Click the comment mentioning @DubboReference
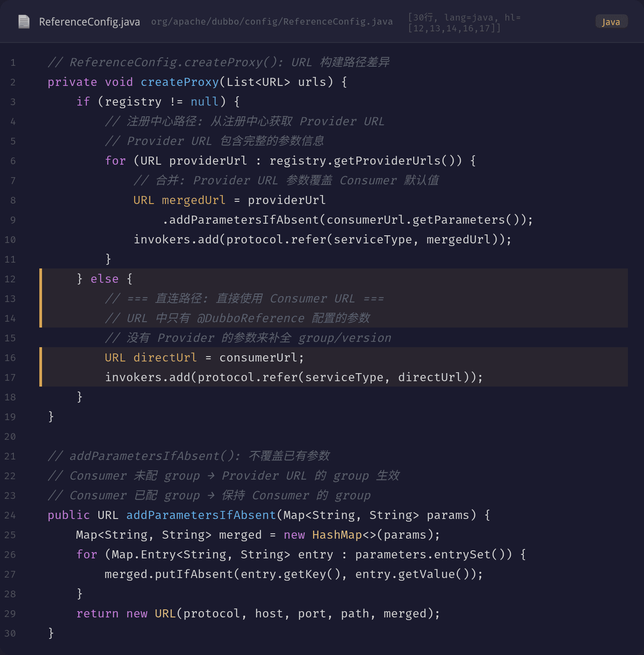The height and width of the screenshot is (655, 644). tap(237, 318)
